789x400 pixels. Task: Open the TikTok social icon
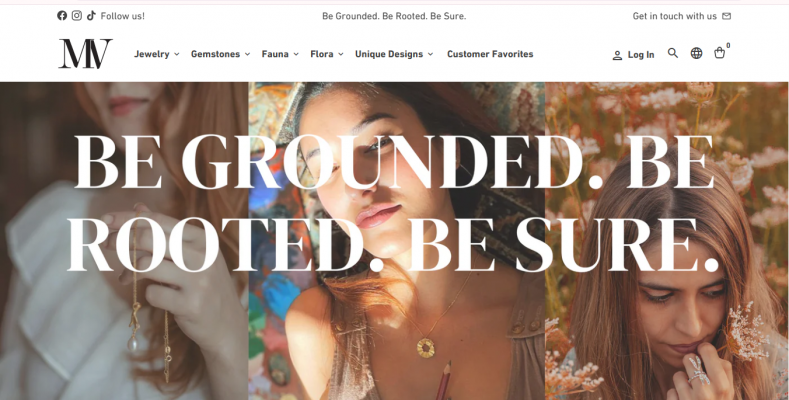click(x=91, y=16)
